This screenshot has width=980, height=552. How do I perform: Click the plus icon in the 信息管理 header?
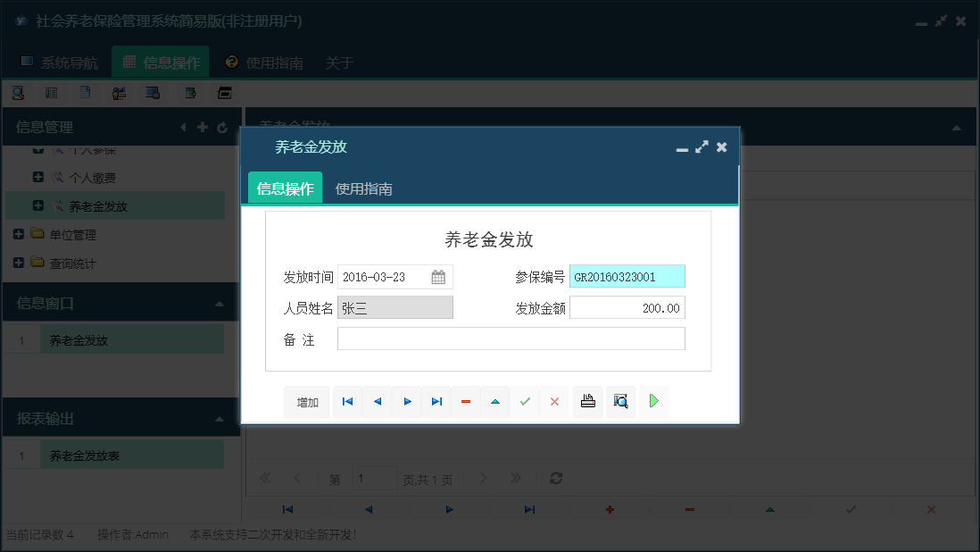pos(203,127)
